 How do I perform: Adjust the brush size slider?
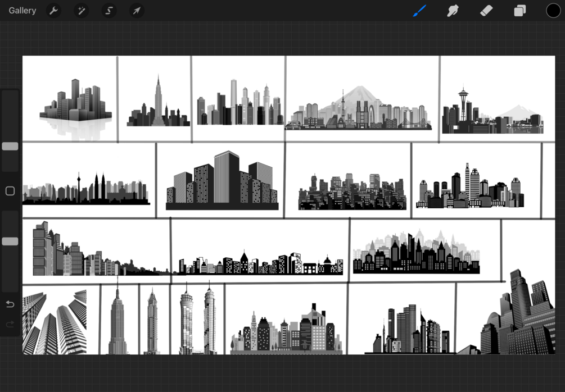point(10,146)
